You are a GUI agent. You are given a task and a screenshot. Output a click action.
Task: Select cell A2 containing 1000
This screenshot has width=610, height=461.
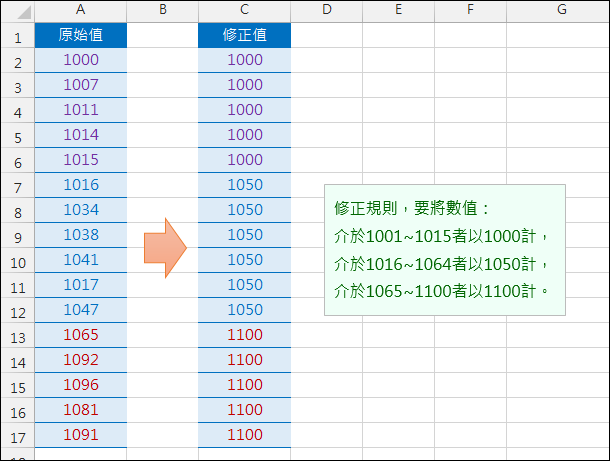coord(81,60)
